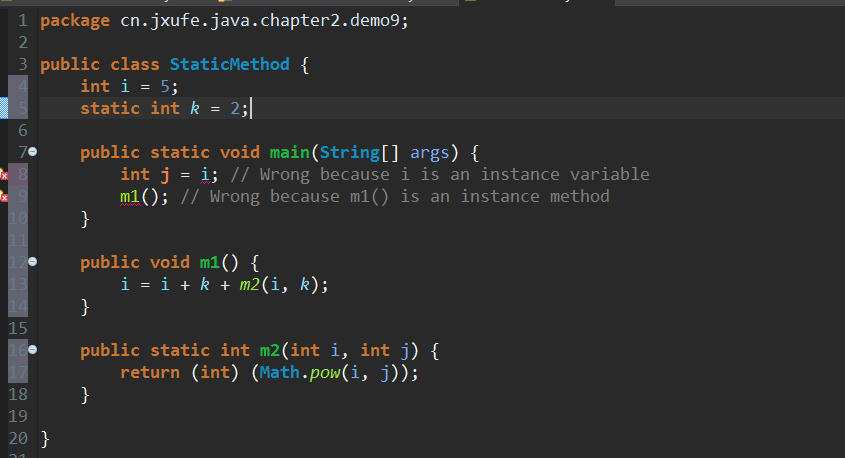The width and height of the screenshot is (845, 458).
Task: Click the 'StaticMethod' class name
Action: point(230,65)
